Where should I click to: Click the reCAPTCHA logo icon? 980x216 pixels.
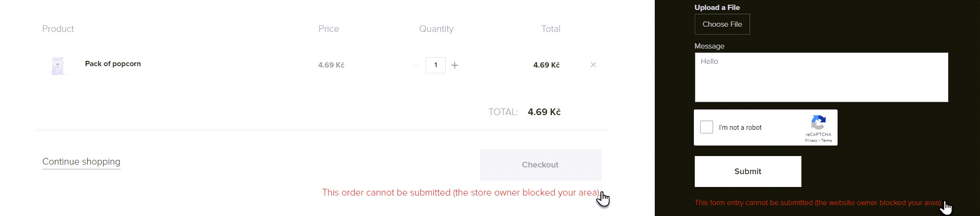[818, 123]
